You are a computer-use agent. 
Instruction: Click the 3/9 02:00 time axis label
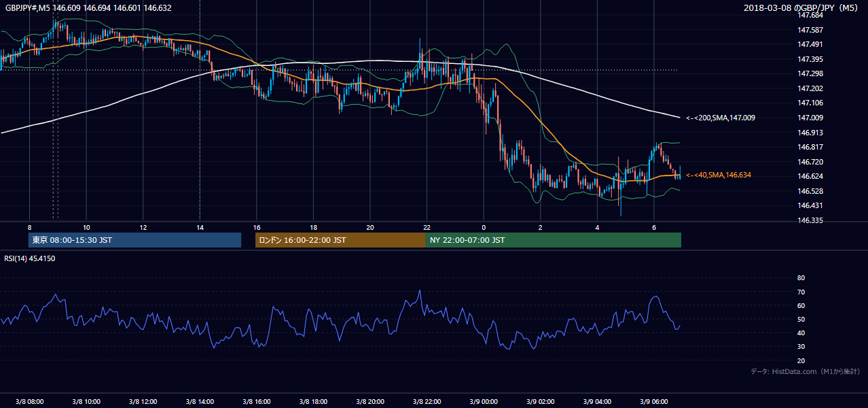click(541, 401)
